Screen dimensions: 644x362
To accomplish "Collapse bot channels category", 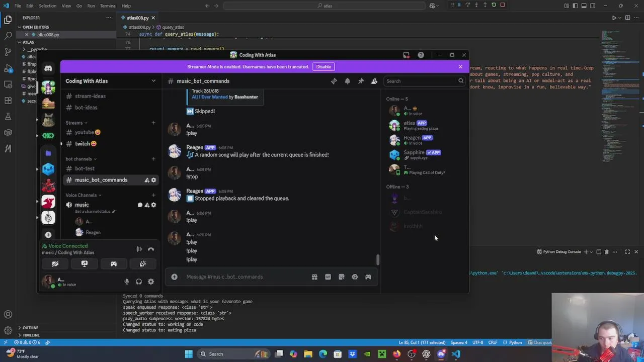I will tap(80, 159).
